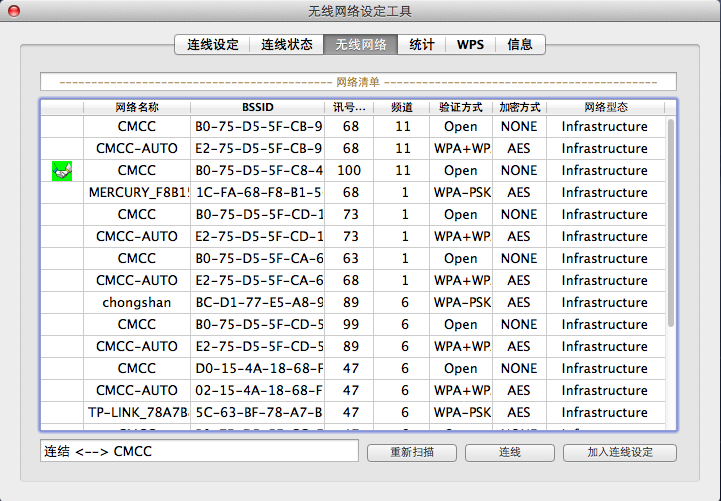Click the network list vertical scrollbar
This screenshot has width=721, height=501.
[x=671, y=223]
